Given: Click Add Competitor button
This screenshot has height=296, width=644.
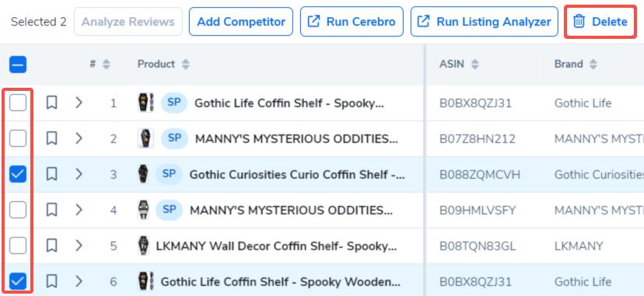Looking at the screenshot, I should pyautogui.click(x=241, y=22).
